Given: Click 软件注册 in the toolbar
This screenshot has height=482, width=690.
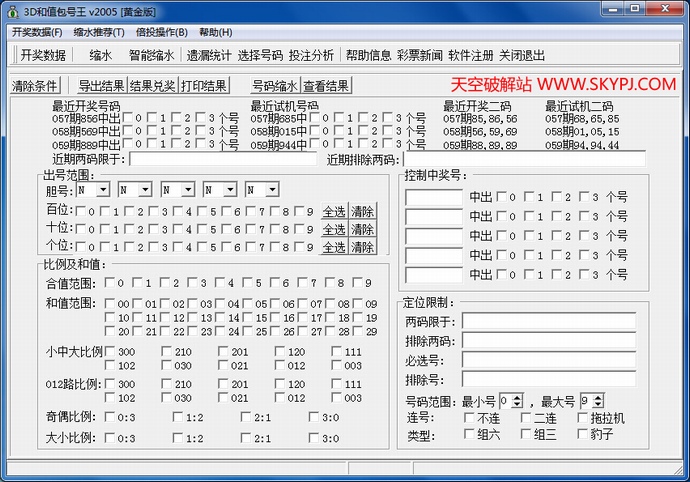Looking at the screenshot, I should (x=470, y=55).
